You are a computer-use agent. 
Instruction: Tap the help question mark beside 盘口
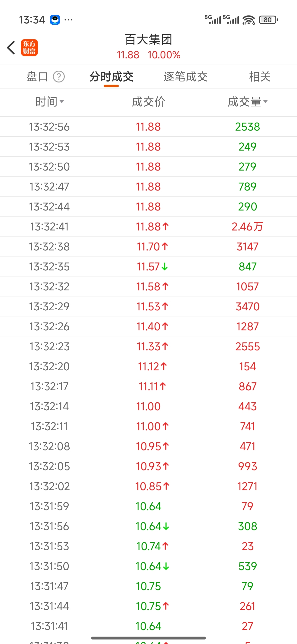click(59, 77)
